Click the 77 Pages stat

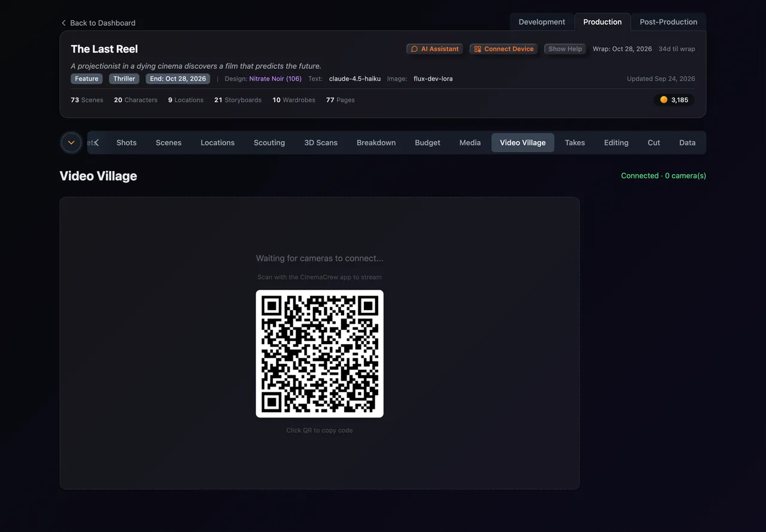pos(341,100)
